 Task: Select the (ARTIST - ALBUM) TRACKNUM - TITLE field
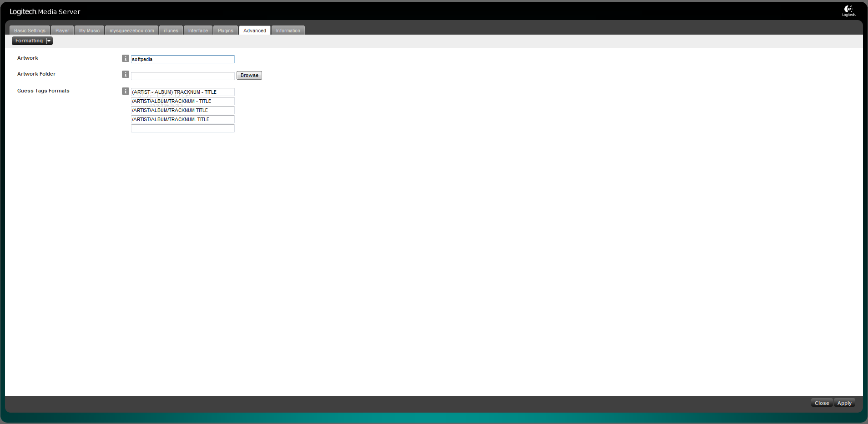point(183,92)
